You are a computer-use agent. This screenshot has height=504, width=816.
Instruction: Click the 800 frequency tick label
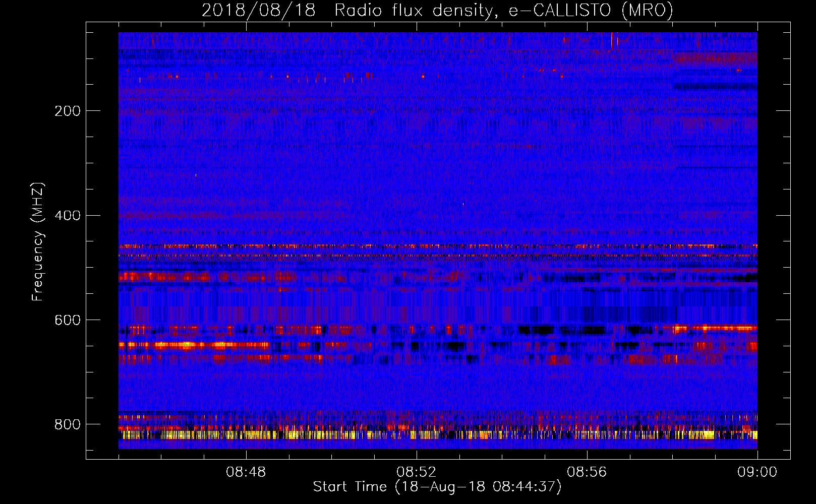click(x=68, y=424)
